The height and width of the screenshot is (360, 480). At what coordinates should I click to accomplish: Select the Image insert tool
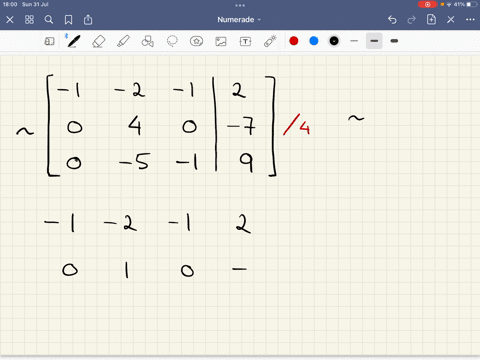[221, 41]
